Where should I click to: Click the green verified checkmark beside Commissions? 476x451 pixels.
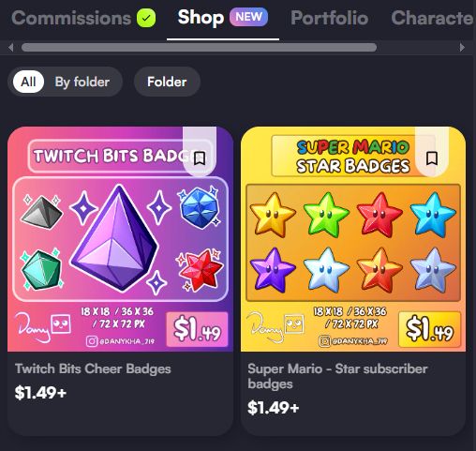[x=146, y=18]
